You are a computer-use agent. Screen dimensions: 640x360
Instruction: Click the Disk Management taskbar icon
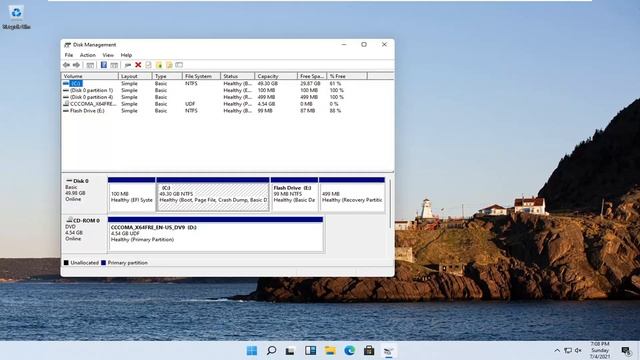[389, 351]
